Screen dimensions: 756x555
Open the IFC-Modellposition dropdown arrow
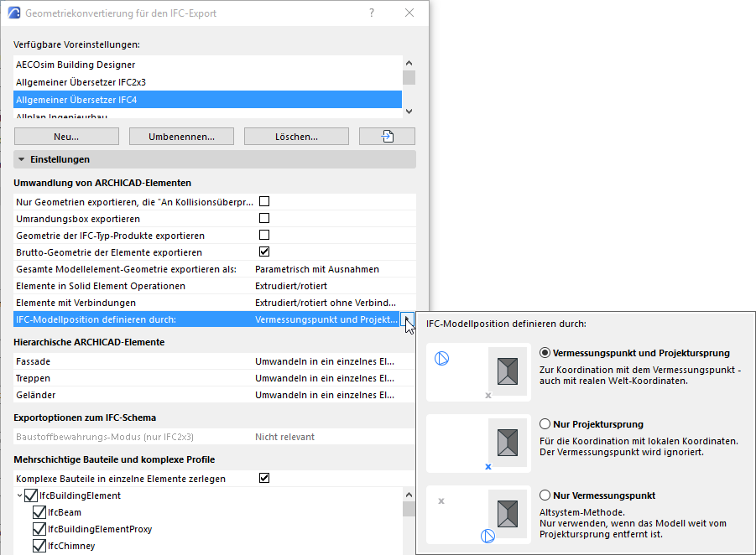[408, 319]
